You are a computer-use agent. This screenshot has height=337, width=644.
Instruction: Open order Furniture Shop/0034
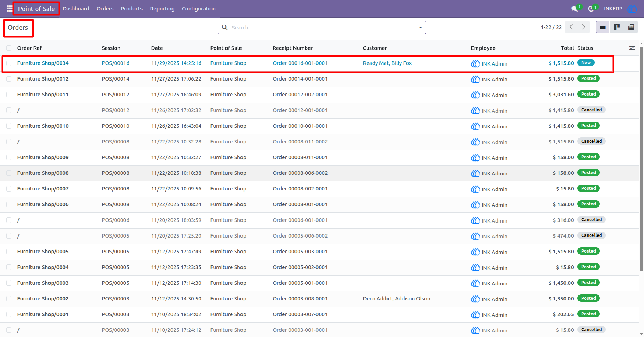pos(43,63)
